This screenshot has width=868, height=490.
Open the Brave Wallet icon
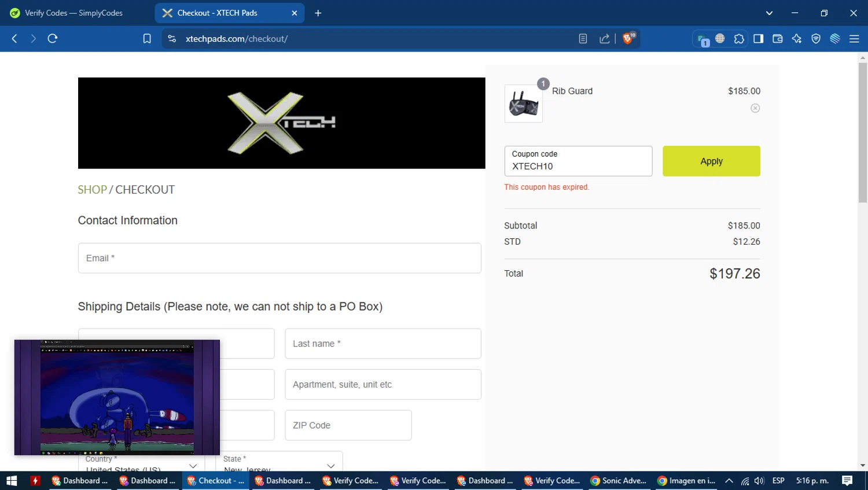click(x=778, y=39)
